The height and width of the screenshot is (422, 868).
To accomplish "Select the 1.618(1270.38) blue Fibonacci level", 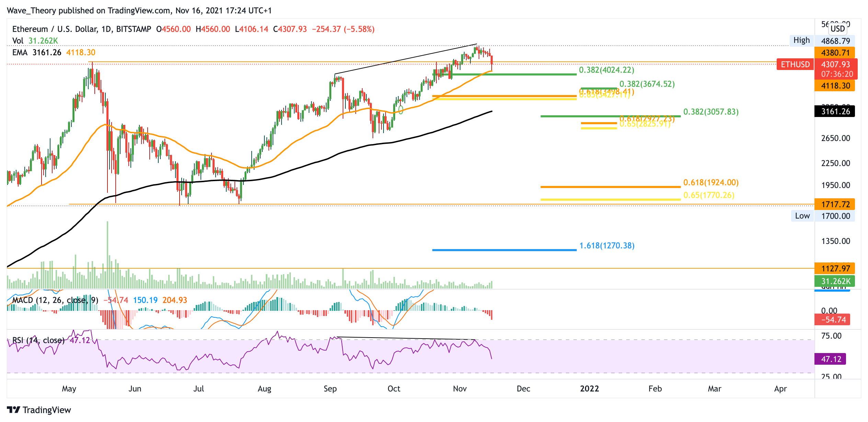I will [x=607, y=246].
